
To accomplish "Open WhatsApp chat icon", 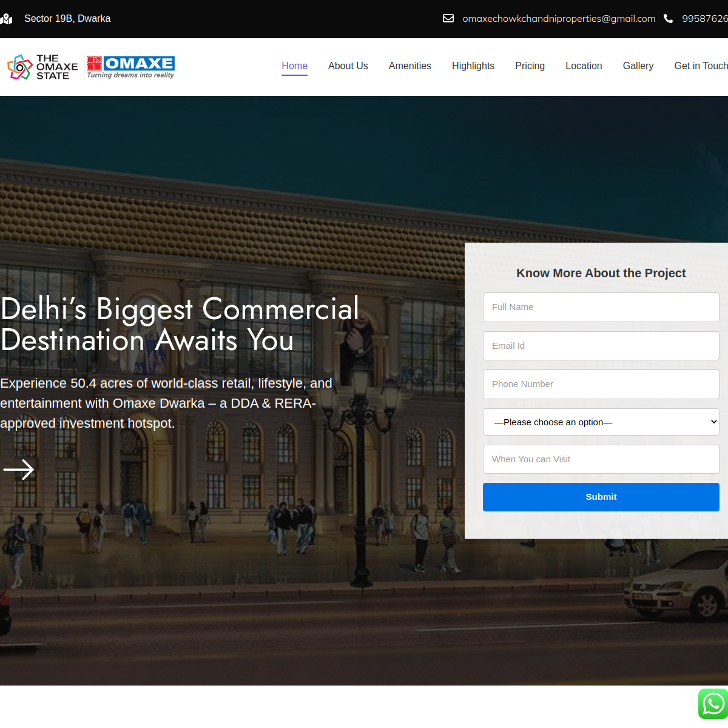I will [713, 704].
